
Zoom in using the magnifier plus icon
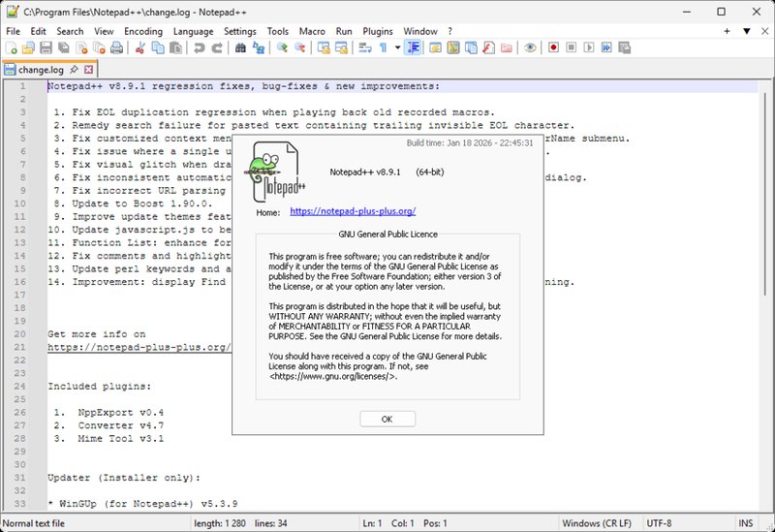282,47
